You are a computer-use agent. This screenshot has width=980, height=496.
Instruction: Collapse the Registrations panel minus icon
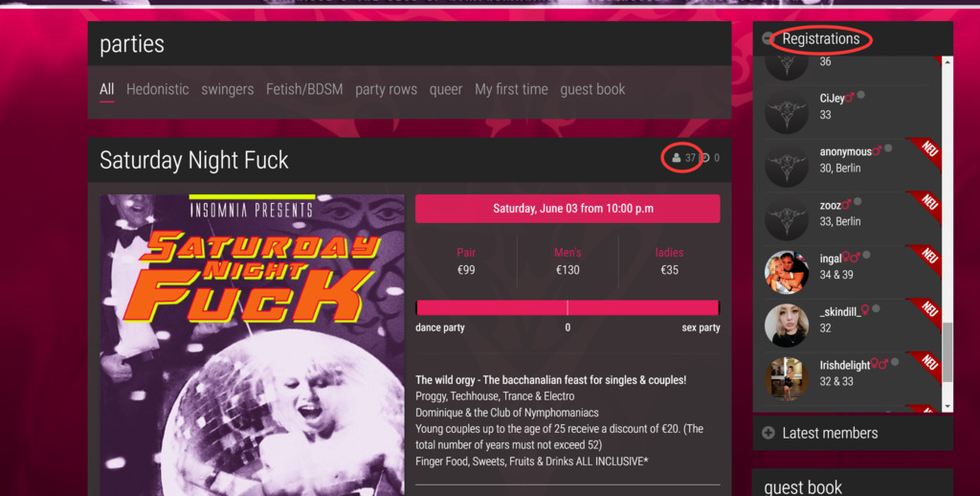(x=768, y=38)
